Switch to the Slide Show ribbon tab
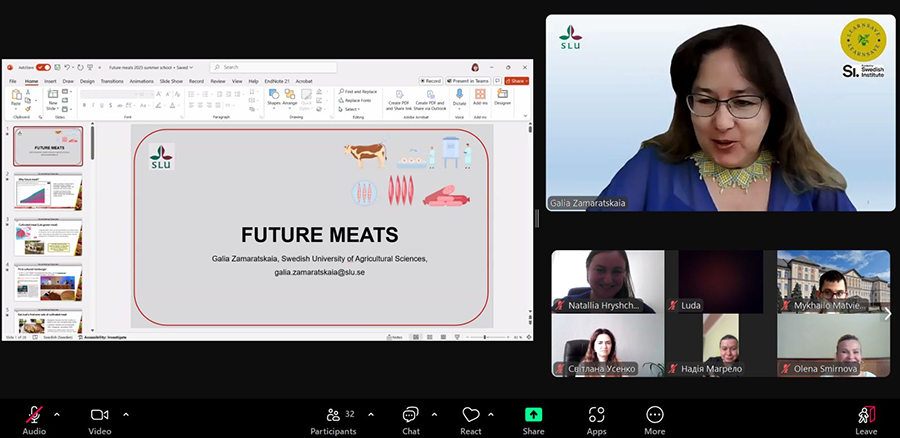The image size is (900, 438). pos(172,82)
